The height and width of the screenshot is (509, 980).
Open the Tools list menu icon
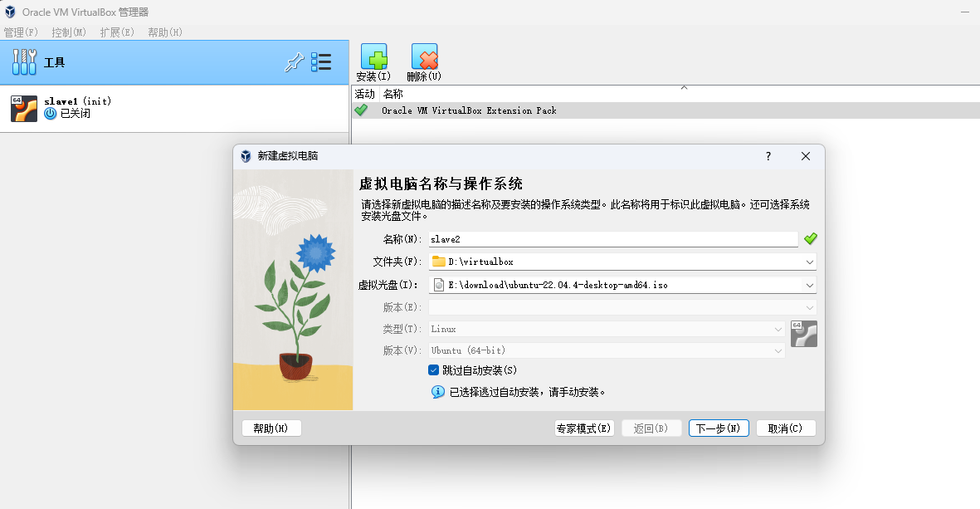321,62
